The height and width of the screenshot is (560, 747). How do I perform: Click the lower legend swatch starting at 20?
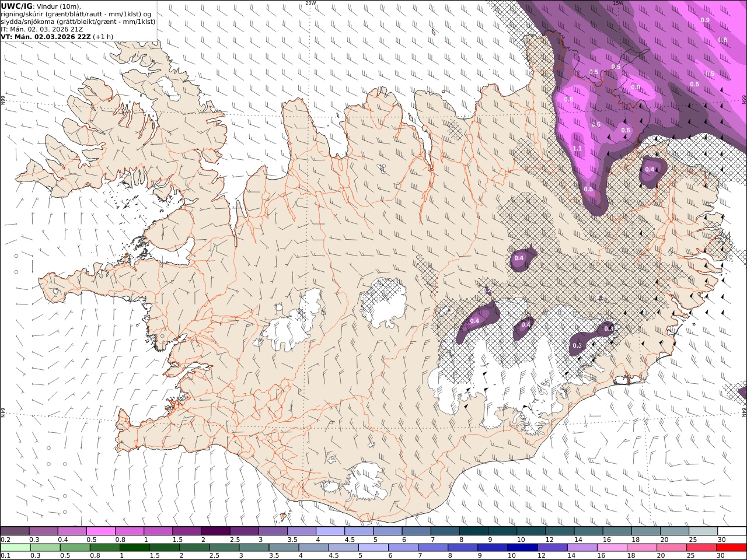(x=672, y=547)
